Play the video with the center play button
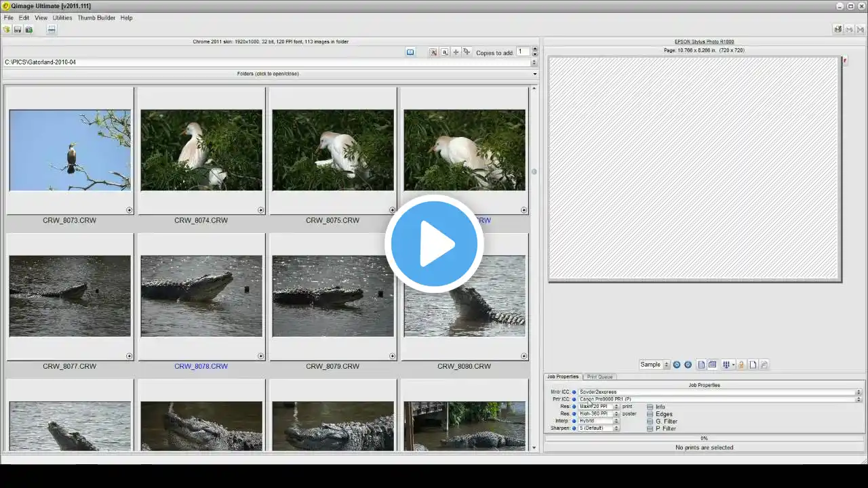 point(434,244)
